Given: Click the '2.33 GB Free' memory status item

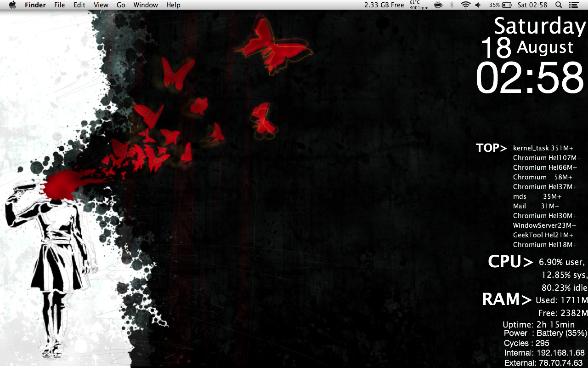Looking at the screenshot, I should (x=384, y=5).
